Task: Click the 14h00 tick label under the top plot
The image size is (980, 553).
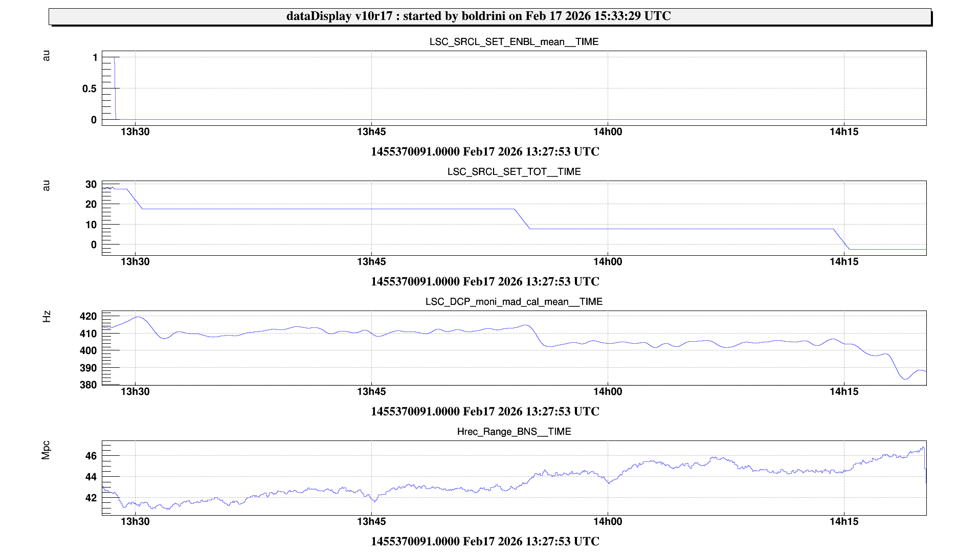Action: click(x=607, y=132)
